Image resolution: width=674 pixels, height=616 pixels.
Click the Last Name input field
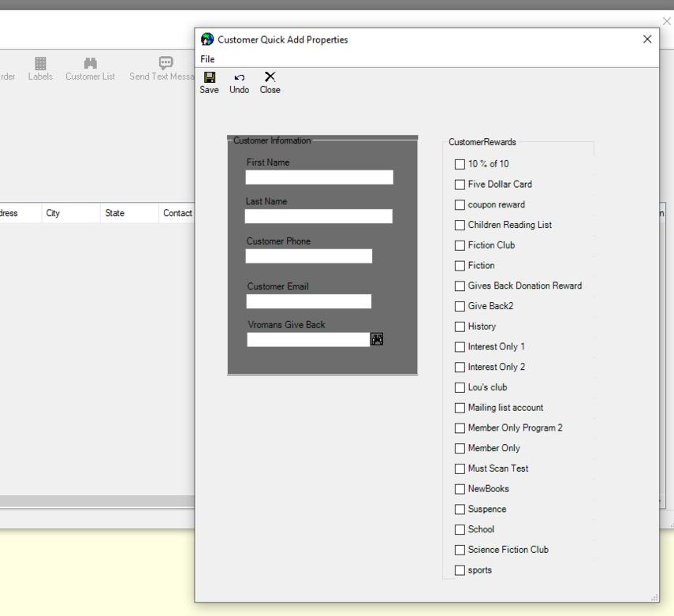click(318, 216)
